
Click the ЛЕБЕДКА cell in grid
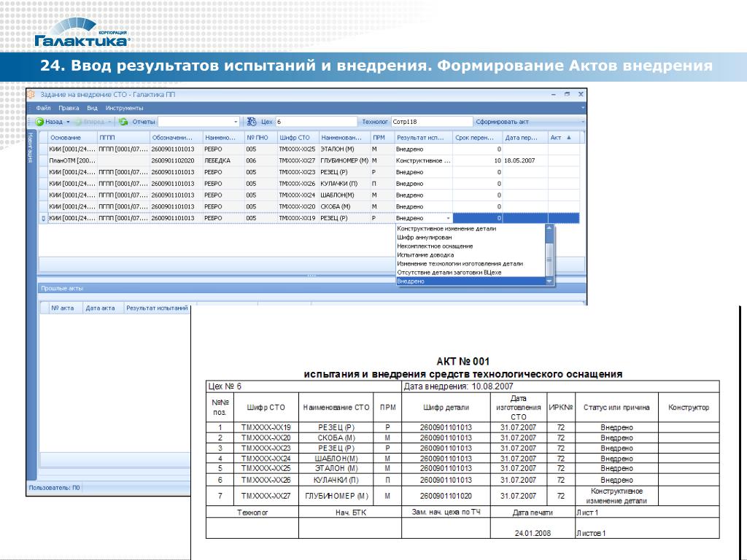pyautogui.click(x=224, y=161)
